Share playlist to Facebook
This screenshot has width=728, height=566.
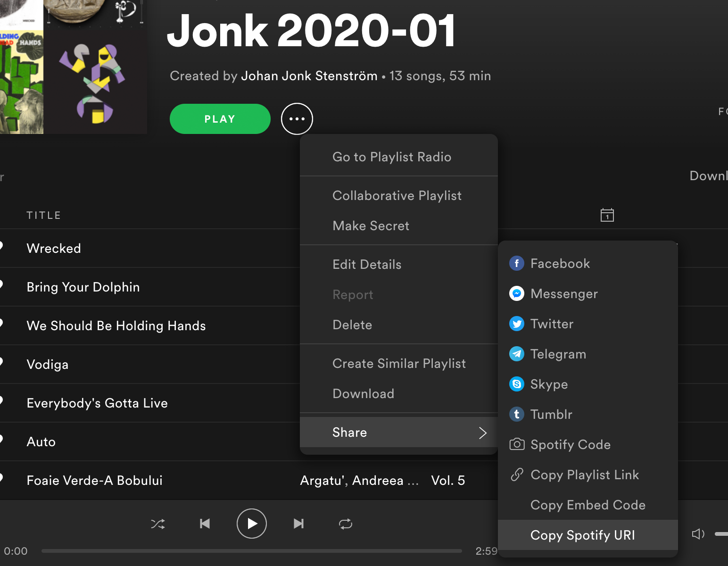(588, 263)
